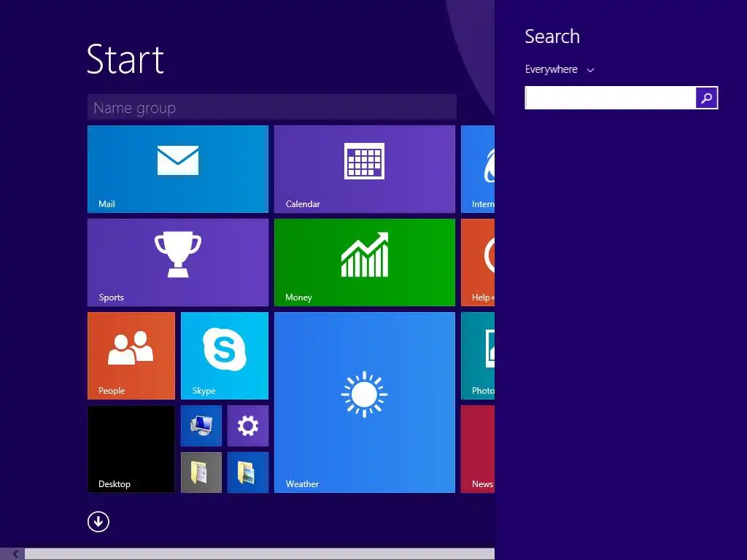Open the Calendar tile
This screenshot has height=560, width=747.
(x=365, y=169)
